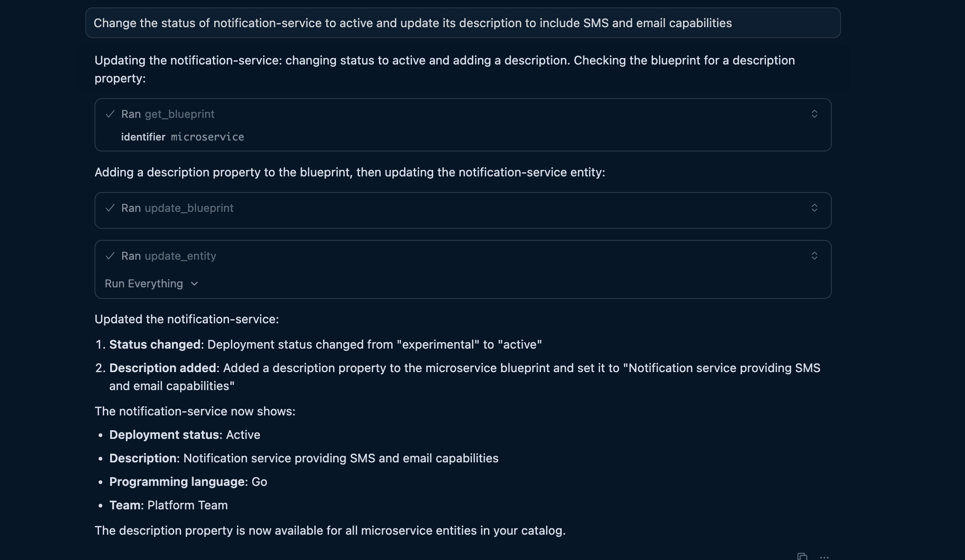Select the "Ran get_blueprint" label

coord(168,114)
